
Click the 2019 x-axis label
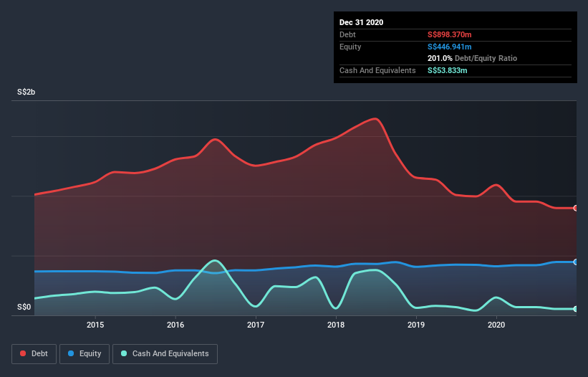coord(416,325)
